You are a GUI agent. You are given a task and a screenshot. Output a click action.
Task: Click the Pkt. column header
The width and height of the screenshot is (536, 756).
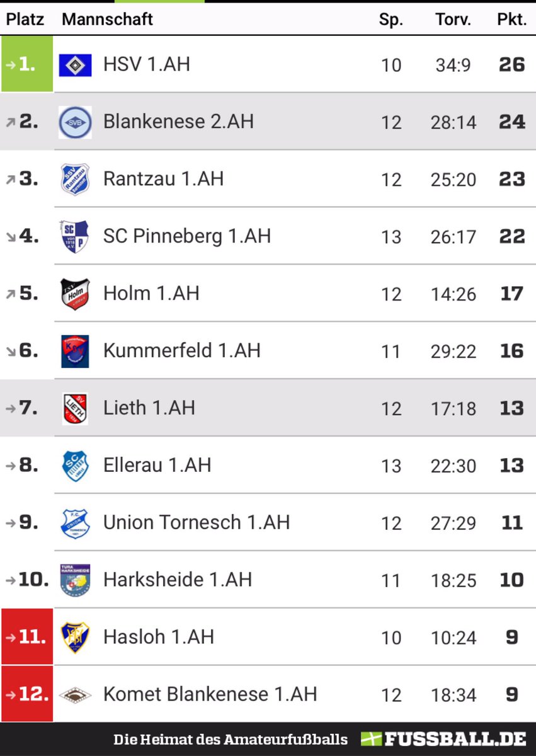[x=511, y=20]
